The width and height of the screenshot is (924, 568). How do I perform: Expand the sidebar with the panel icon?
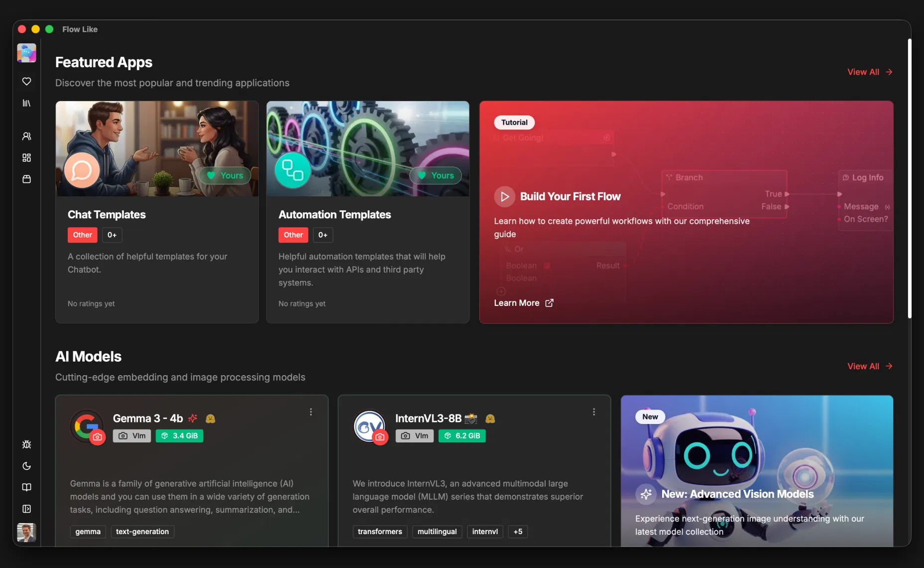click(26, 509)
